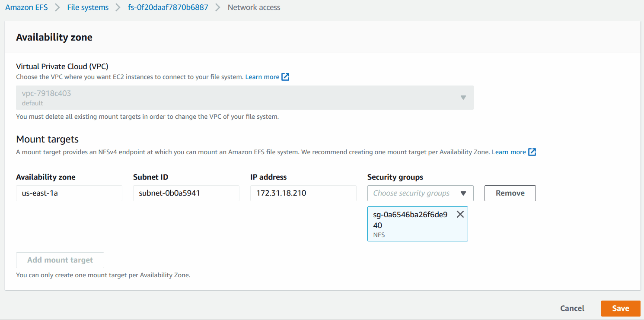Image resolution: width=644 pixels, height=320 pixels.
Task: Click the Remove button for the mount target
Action: coord(510,193)
